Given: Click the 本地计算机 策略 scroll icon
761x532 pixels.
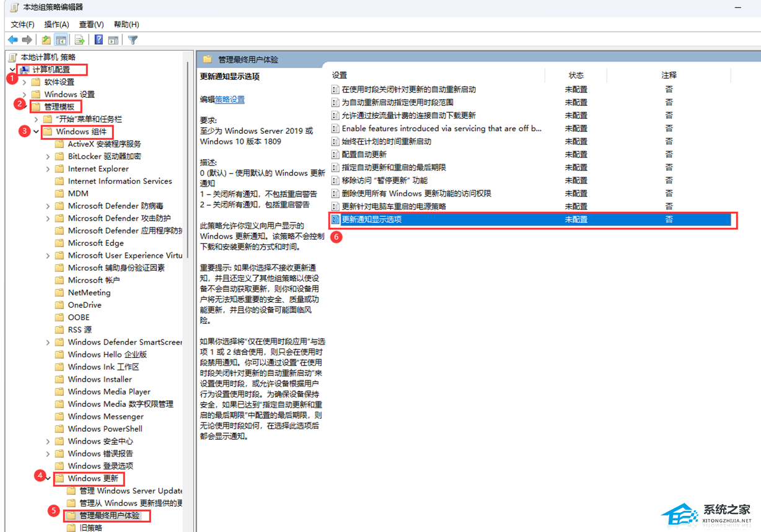Looking at the screenshot, I should 13,57.
